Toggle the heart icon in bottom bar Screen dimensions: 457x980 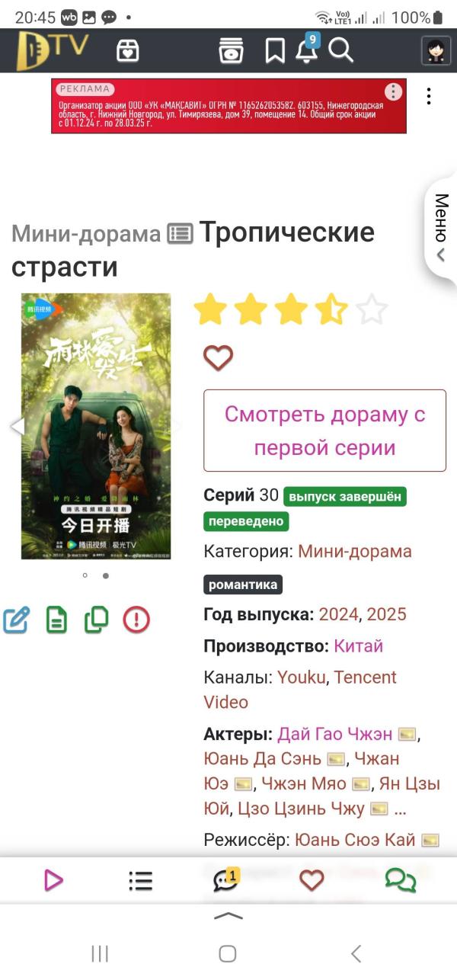tap(312, 881)
